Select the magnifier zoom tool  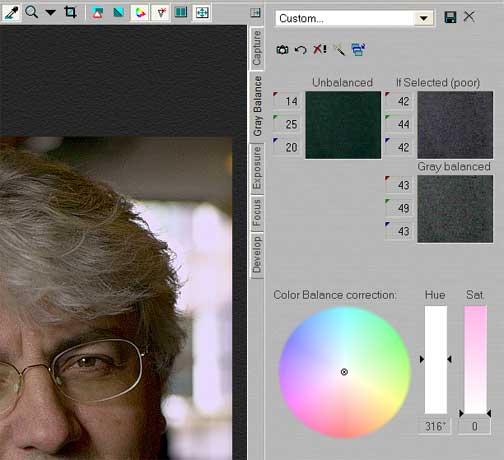31,12
